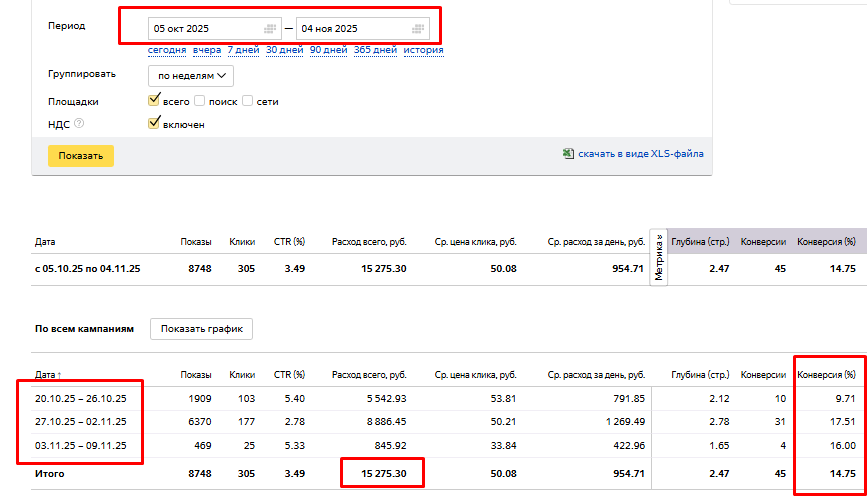This screenshot has height=503, width=867.
Task: Enable the 'поиск' checkbox
Action: pos(200,101)
